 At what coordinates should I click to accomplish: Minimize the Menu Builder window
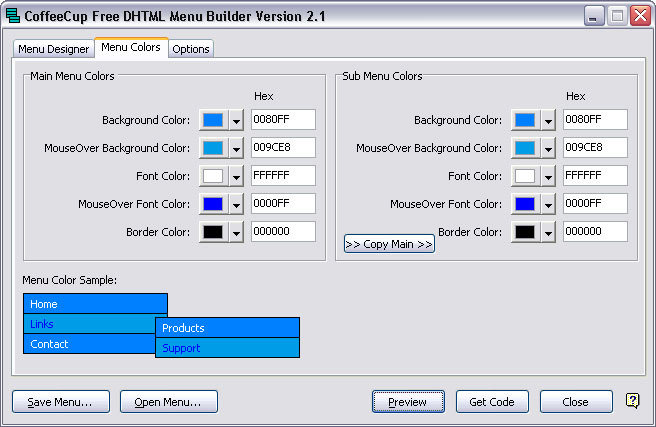pos(594,16)
